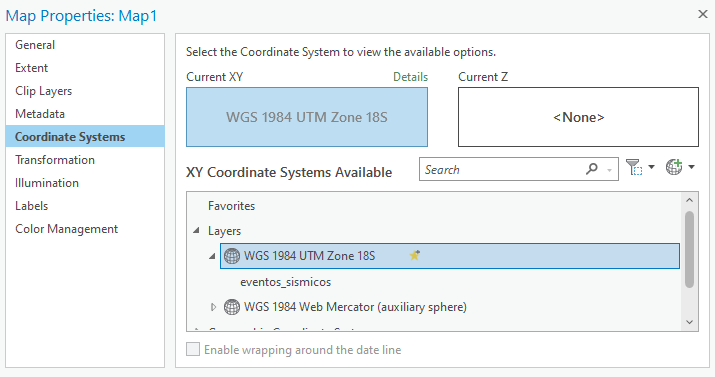
Task: Select the Current XY coordinate system box
Action: coord(307,117)
